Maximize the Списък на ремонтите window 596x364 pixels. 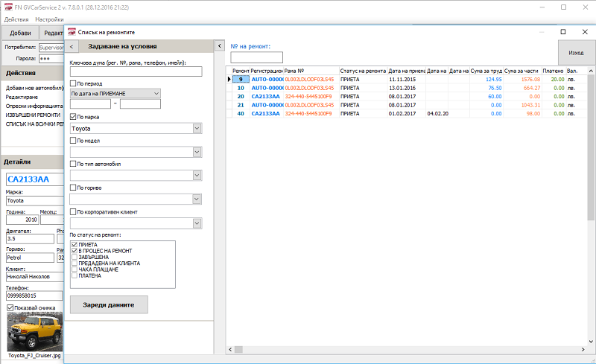[563, 32]
